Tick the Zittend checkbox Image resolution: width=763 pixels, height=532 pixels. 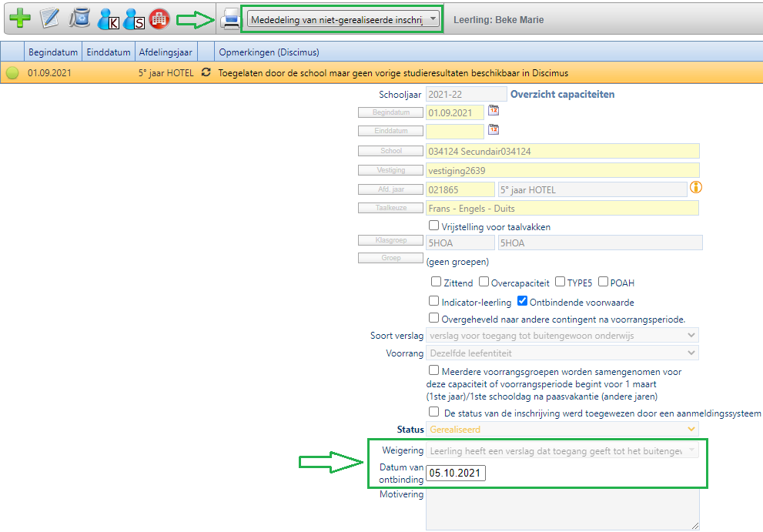click(436, 281)
